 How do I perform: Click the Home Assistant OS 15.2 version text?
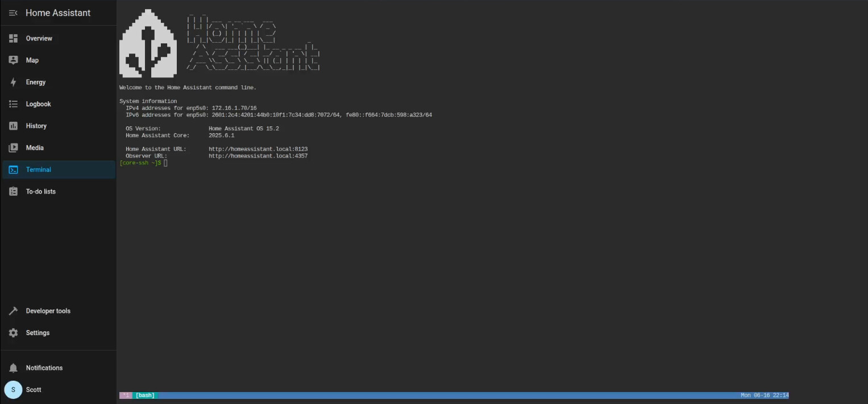tap(244, 129)
